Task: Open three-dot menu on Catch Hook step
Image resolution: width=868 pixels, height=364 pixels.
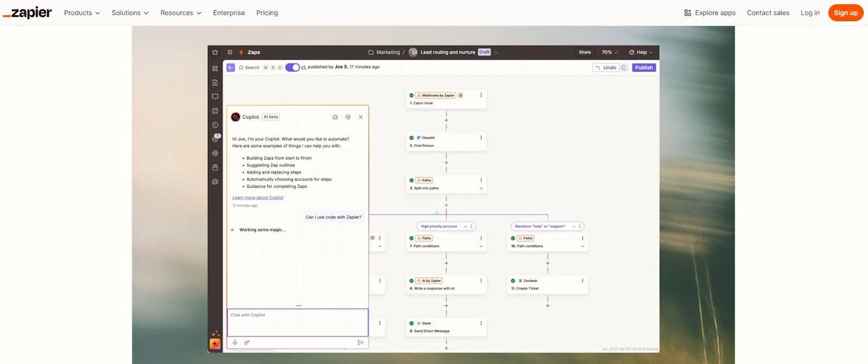Action: tap(481, 95)
